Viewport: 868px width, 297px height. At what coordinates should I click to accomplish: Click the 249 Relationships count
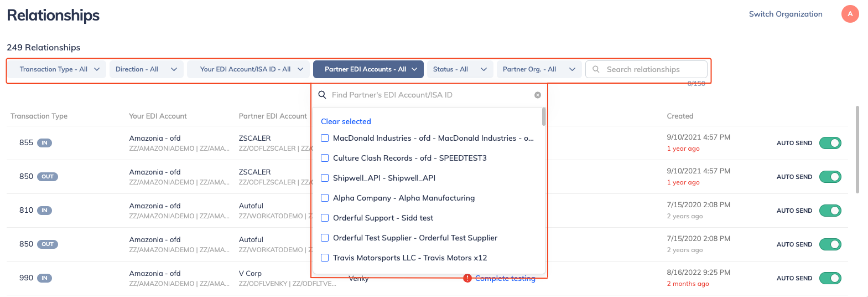tap(44, 48)
